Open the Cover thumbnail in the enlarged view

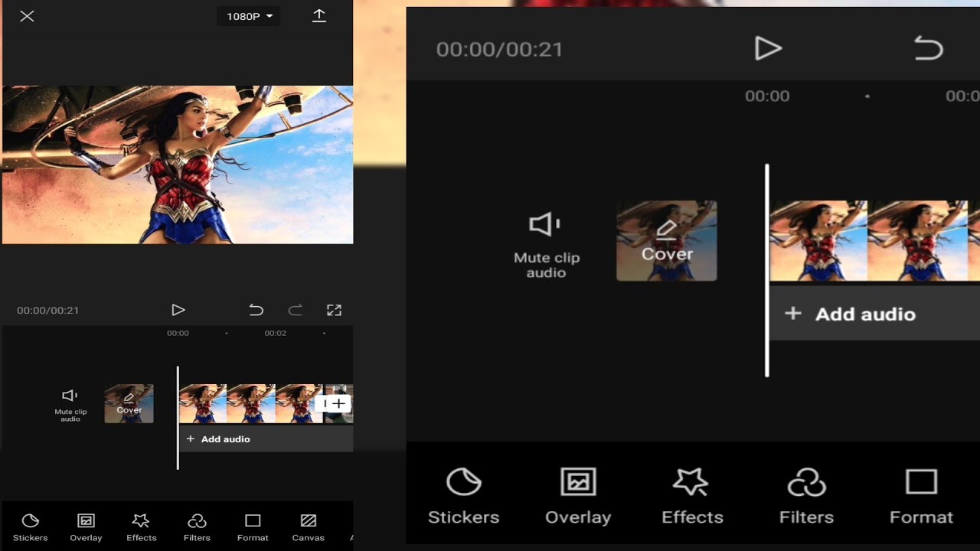pos(666,240)
